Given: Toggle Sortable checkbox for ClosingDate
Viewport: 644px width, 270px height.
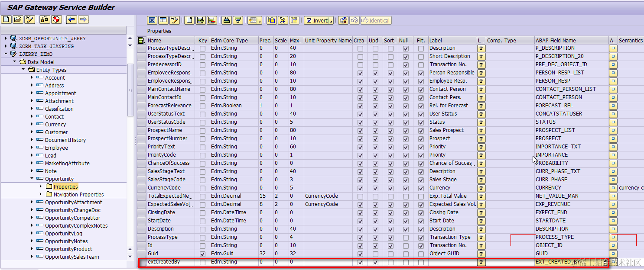Looking at the screenshot, I should 390,212.
